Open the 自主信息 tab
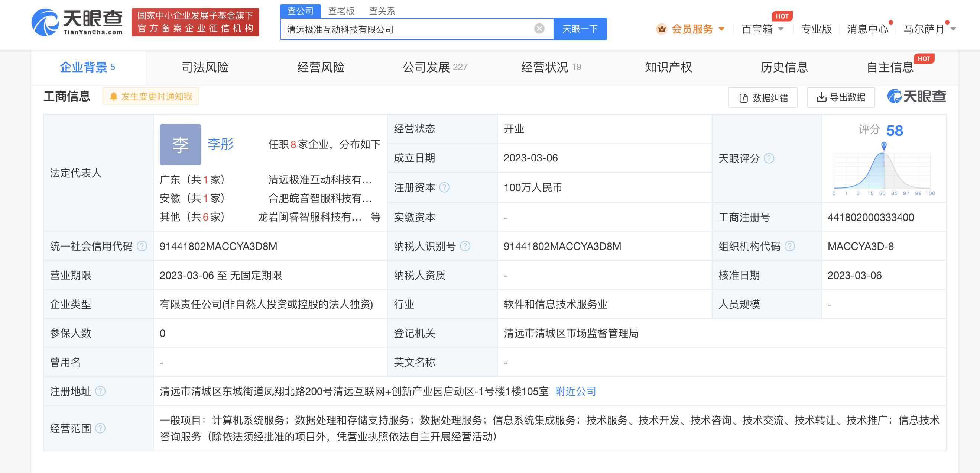Image resolution: width=980 pixels, height=473 pixels. [x=890, y=67]
